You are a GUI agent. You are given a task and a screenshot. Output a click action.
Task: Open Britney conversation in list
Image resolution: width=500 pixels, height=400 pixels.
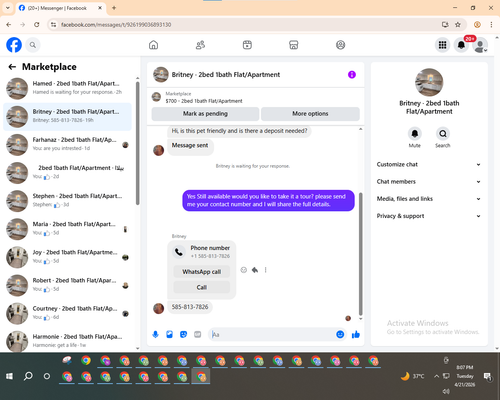[67, 117]
